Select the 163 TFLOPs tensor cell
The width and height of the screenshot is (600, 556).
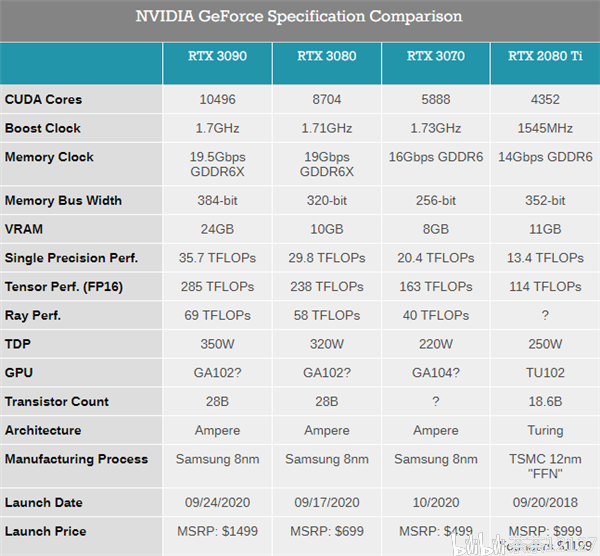tap(436, 287)
